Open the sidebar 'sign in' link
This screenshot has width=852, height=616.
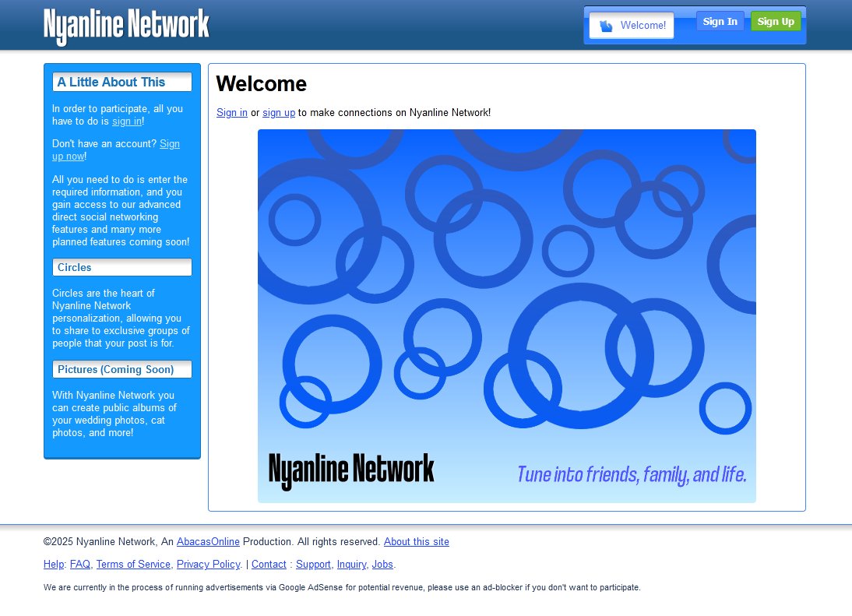[x=127, y=121]
